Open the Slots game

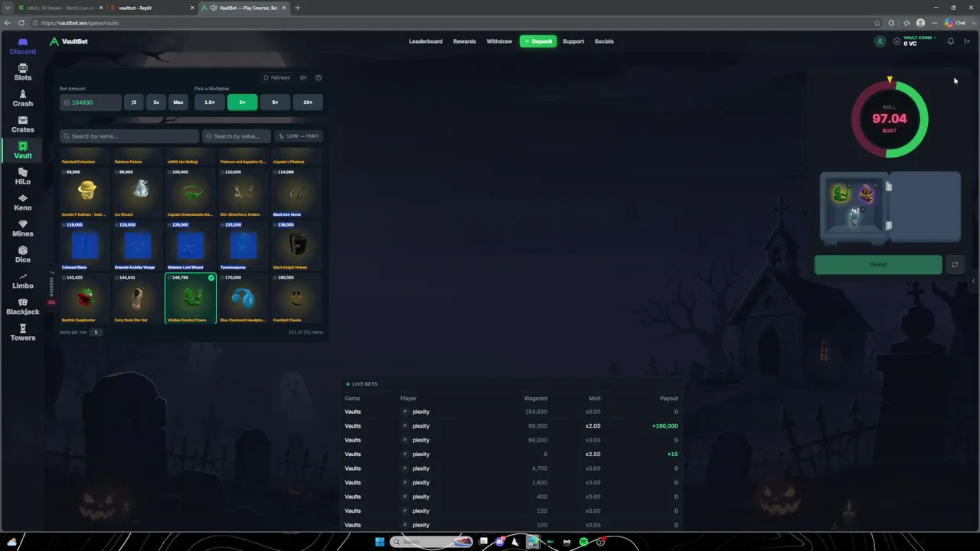point(23,72)
